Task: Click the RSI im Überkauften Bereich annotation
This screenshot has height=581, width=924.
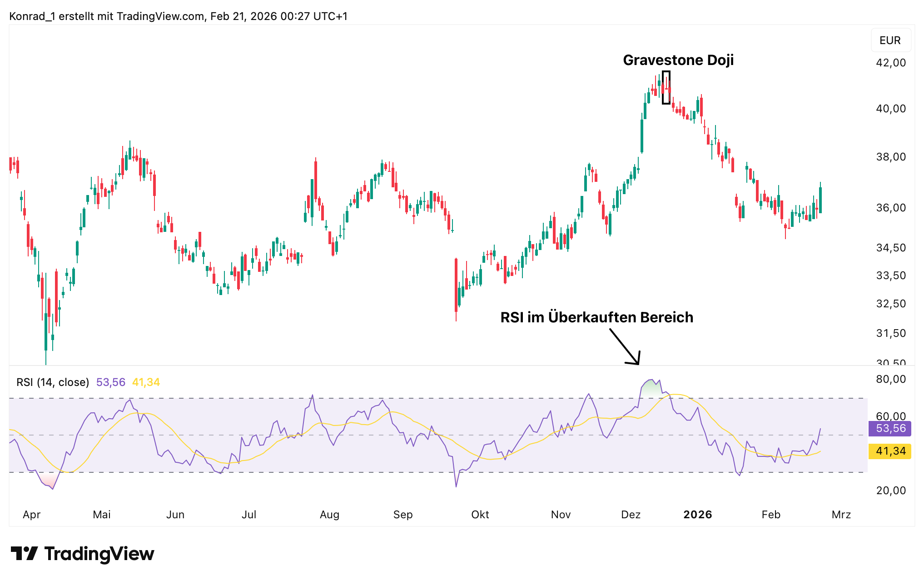Action: click(596, 317)
